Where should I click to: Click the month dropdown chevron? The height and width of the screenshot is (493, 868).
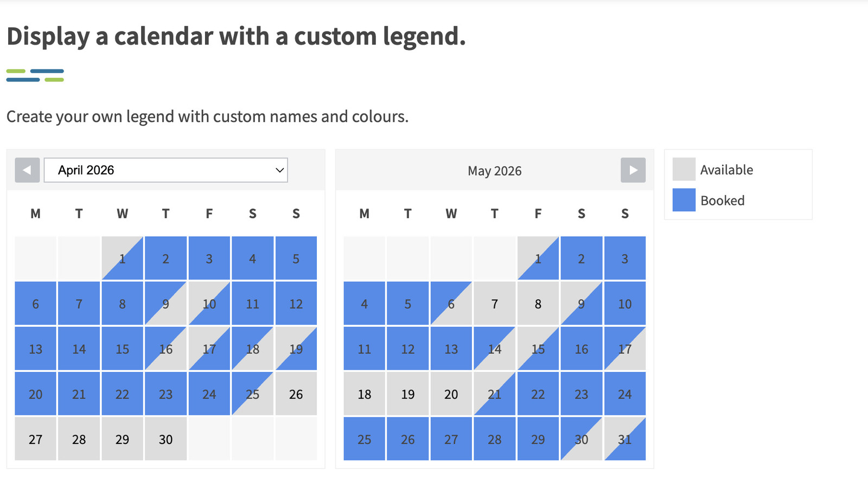tap(279, 170)
